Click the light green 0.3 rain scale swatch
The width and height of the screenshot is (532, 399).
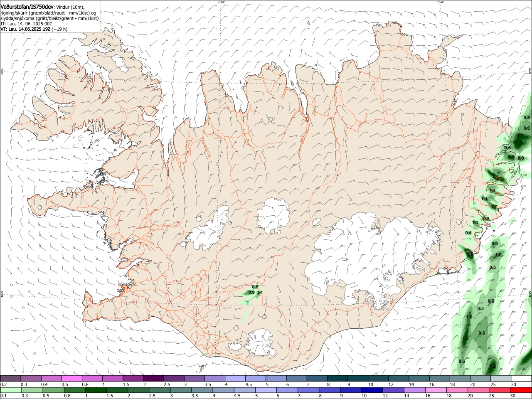[x=32, y=390]
